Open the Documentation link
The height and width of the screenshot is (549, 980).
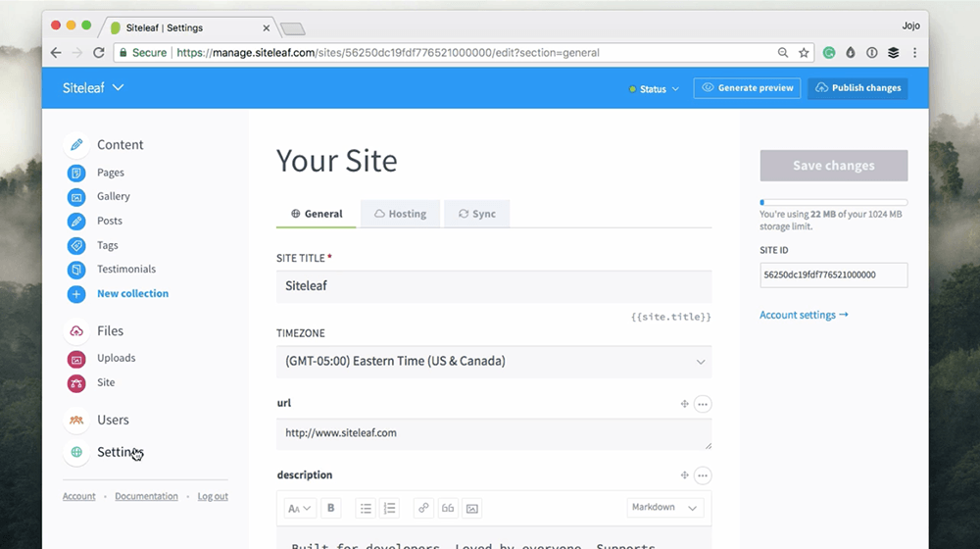146,496
